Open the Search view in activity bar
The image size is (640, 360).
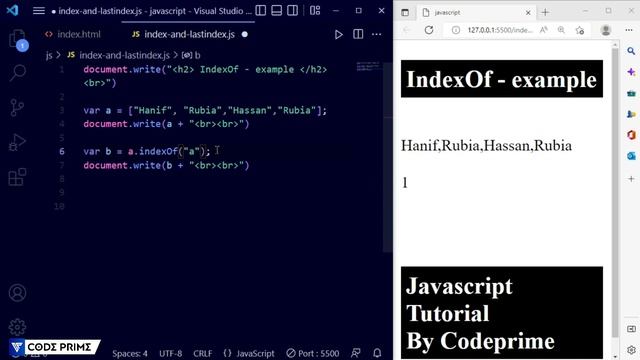(x=17, y=73)
